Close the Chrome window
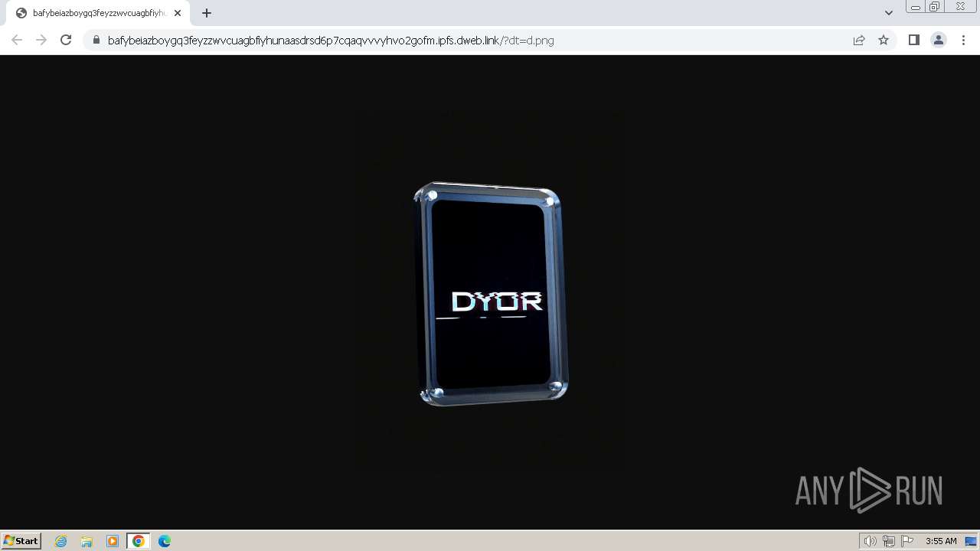Image resolution: width=980 pixels, height=551 pixels. [x=960, y=7]
